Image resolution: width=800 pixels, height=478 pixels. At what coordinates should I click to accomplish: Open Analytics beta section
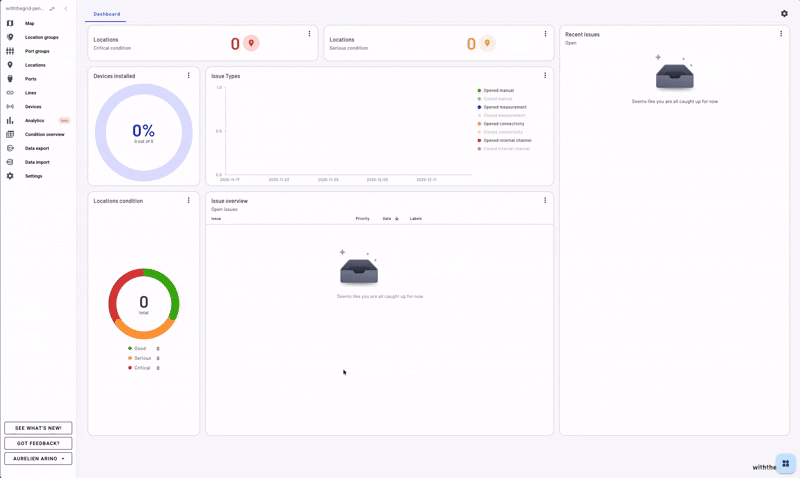click(x=35, y=120)
